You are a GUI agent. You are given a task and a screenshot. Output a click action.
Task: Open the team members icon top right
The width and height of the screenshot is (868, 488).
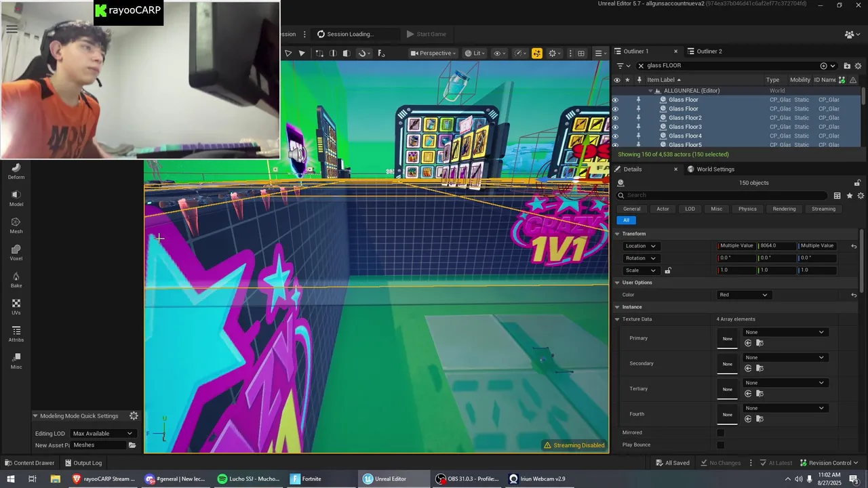pos(851,34)
